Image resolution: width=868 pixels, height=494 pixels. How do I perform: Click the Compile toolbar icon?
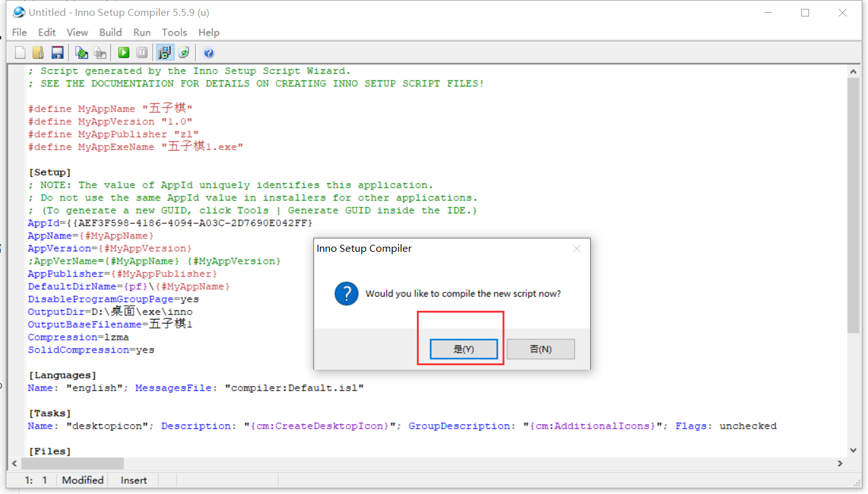click(81, 53)
